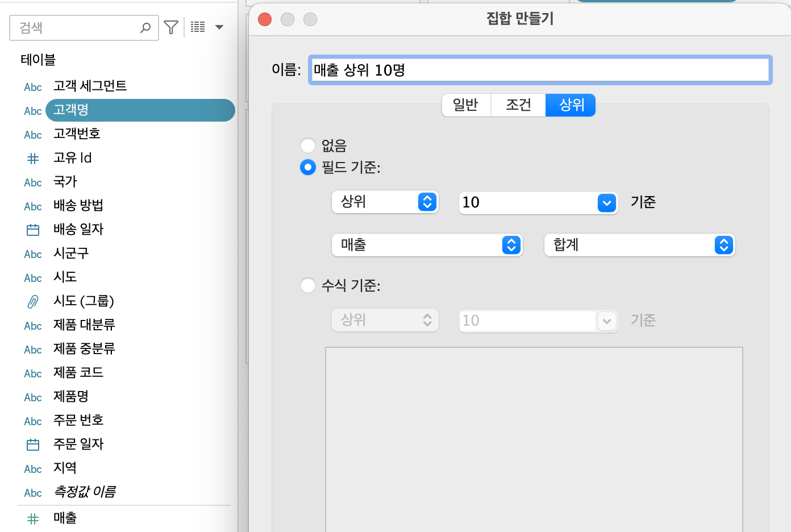The height and width of the screenshot is (532, 791).
Task: Click the Abc icon beside 제품 대분류
Action: tap(33, 326)
